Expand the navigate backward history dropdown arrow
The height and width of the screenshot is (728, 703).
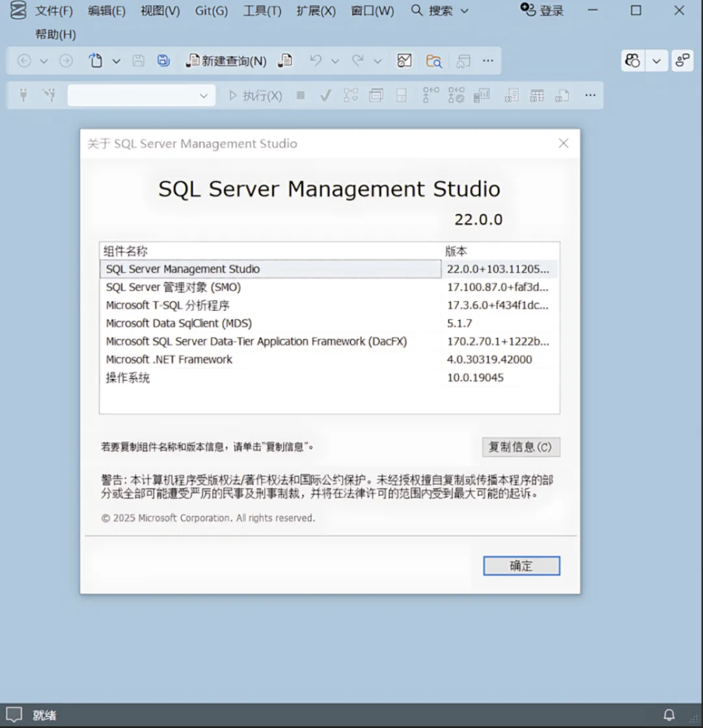(x=44, y=61)
